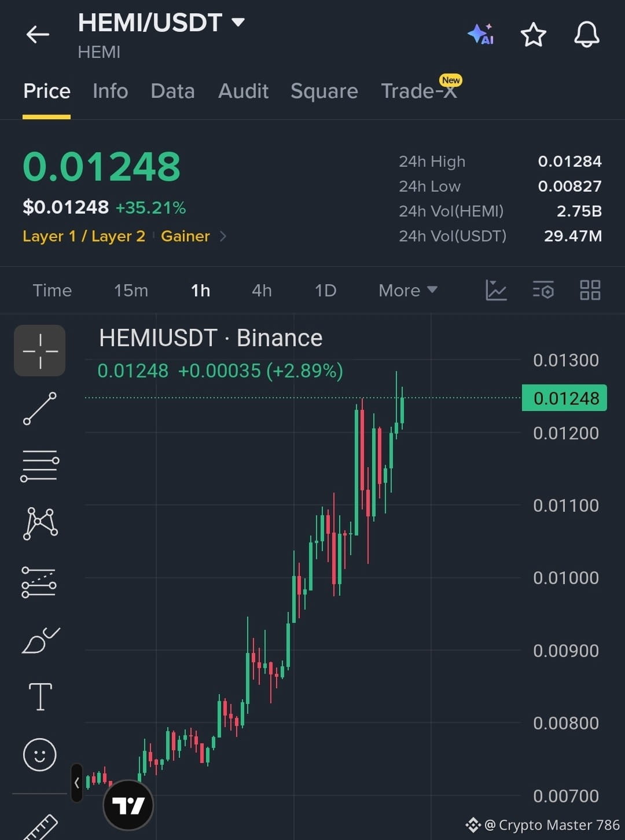This screenshot has width=625, height=840.
Task: Select the forecasting position measurement tool
Action: click(x=39, y=582)
